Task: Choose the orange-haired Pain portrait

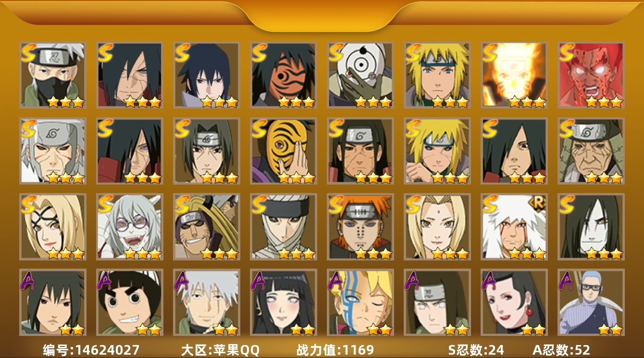Action: [x=360, y=227]
